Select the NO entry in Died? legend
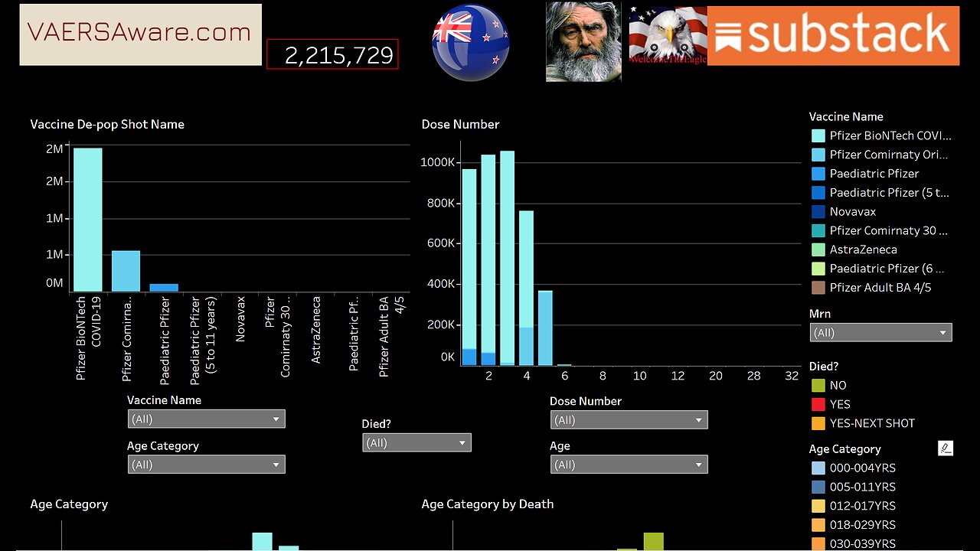This screenshot has height=551, width=980. click(x=829, y=385)
